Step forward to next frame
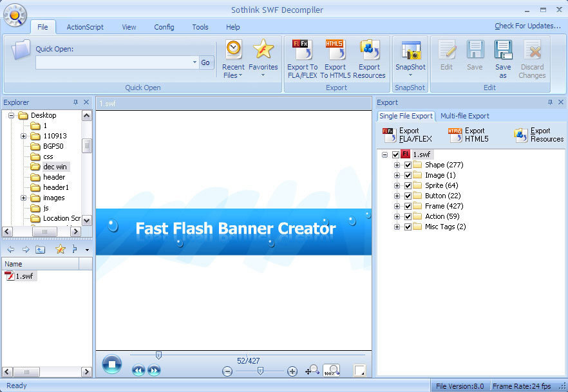The image size is (568, 392). tap(154, 370)
